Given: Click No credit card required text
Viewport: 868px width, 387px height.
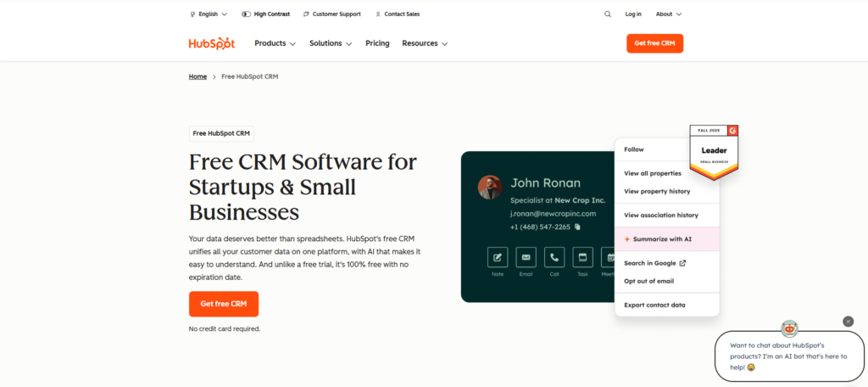Looking at the screenshot, I should [225, 328].
